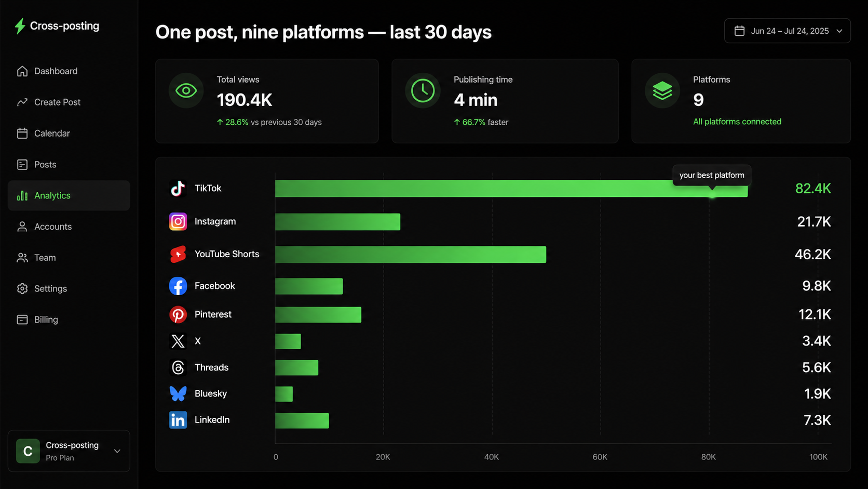Click the Facebook platform icon
Image resolution: width=868 pixels, height=489 pixels.
(178, 286)
